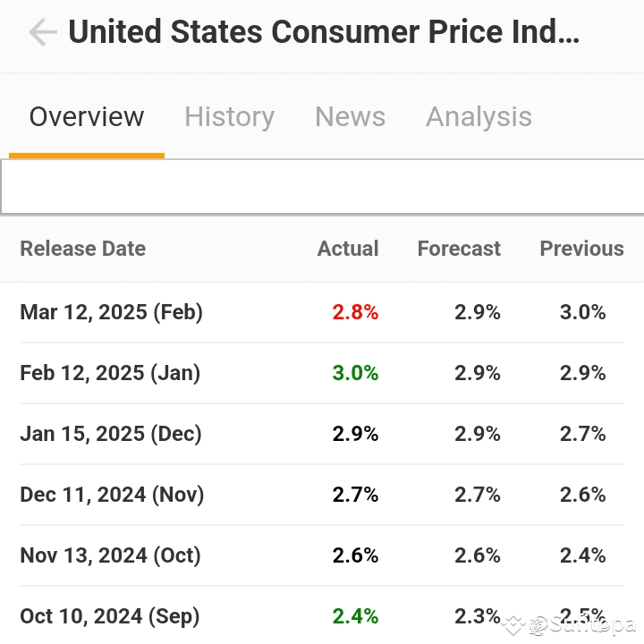
Task: Open the Feb 12, 2025 (Jan) release row
Action: (x=322, y=373)
